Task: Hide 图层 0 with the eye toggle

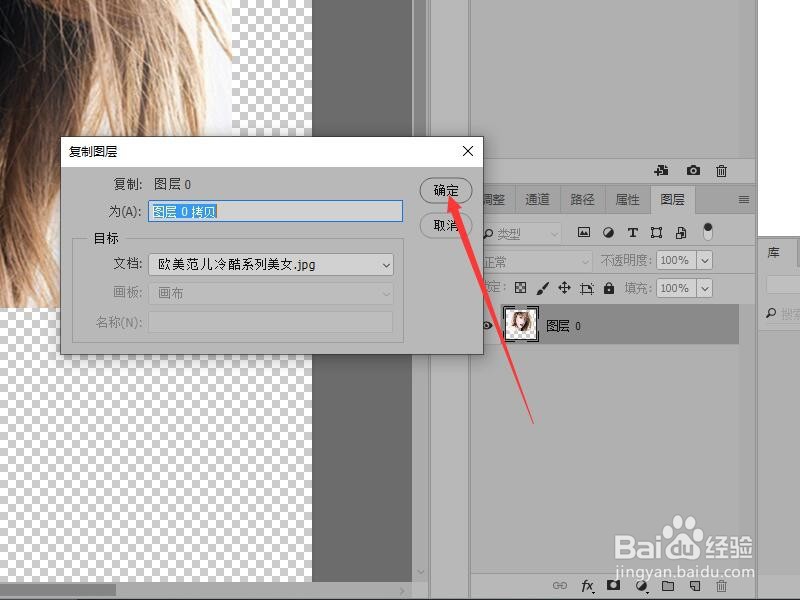Action: pos(489,323)
